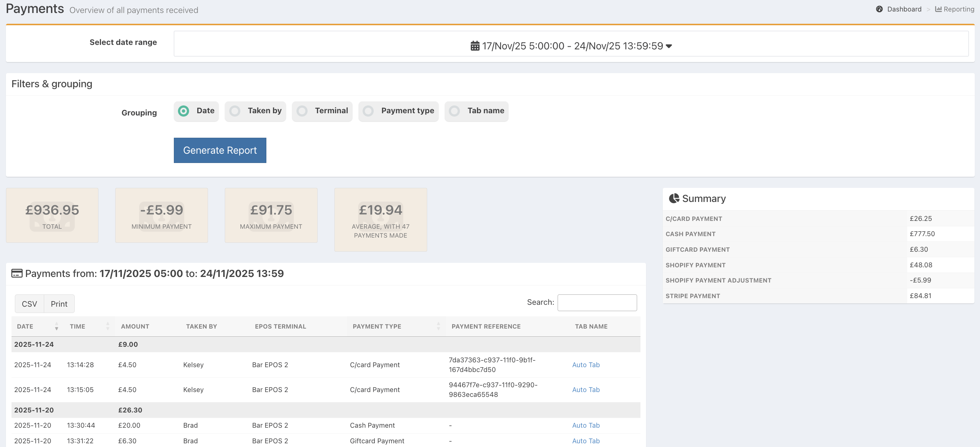Select the Taken by grouping option
980x447 pixels.
click(x=235, y=111)
